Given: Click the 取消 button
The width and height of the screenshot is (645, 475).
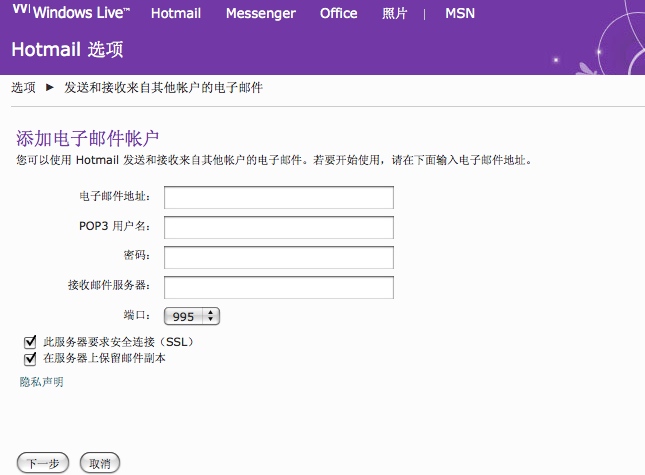Looking at the screenshot, I should click(99, 463).
